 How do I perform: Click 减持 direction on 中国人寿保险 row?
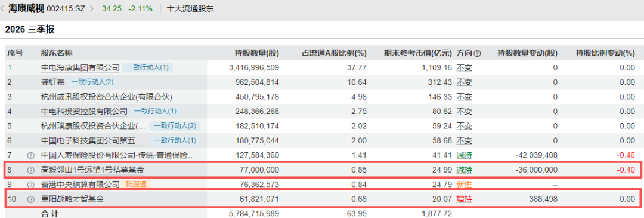tap(465, 155)
